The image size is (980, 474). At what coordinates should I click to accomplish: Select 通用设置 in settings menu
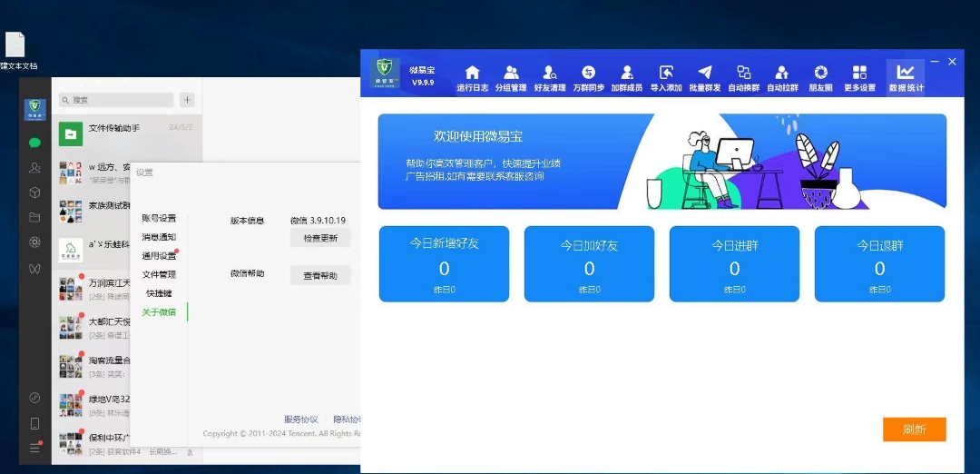pyautogui.click(x=159, y=256)
